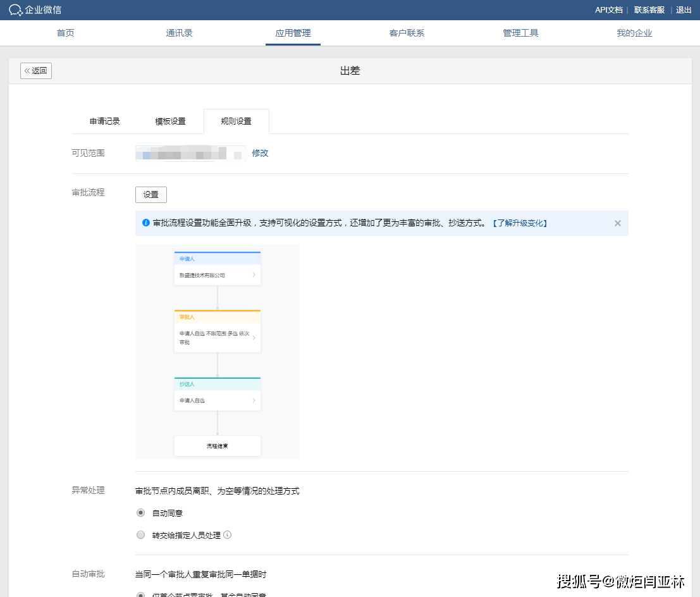Click the blue info icon in upgrade banner
The width and height of the screenshot is (700, 597).
coord(145,223)
